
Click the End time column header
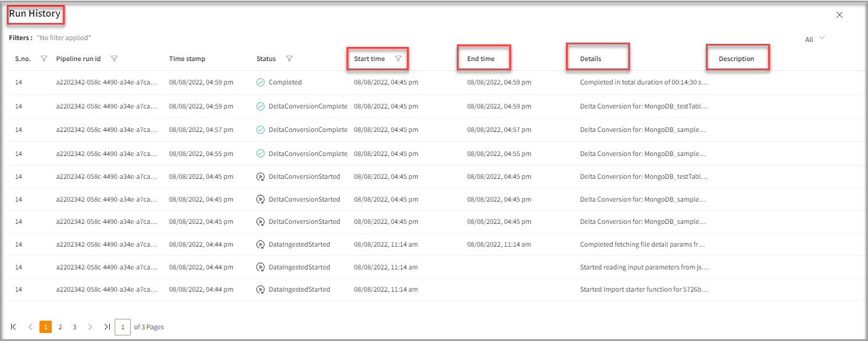click(480, 59)
